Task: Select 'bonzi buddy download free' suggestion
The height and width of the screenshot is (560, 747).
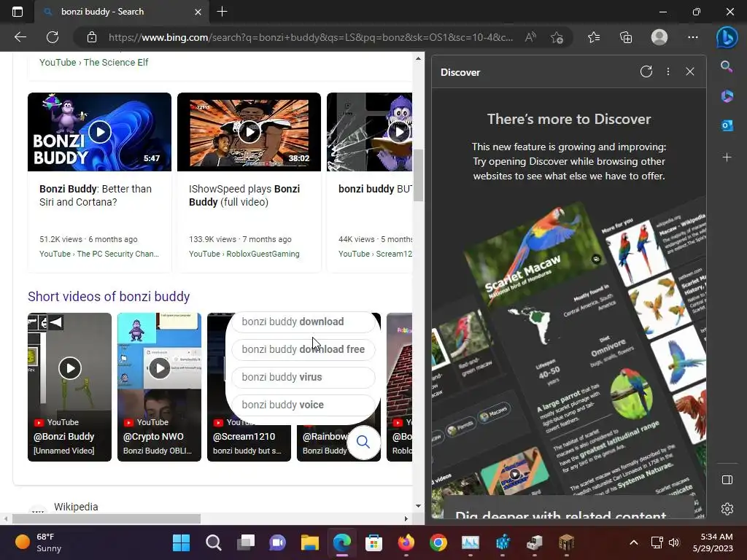Action: point(303,349)
